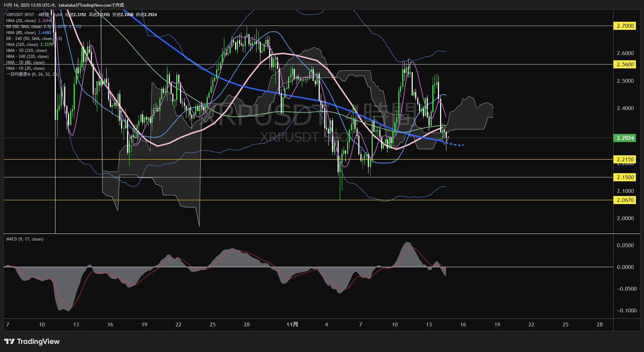Viewport: 644px width, 352px height.
Task: Click the yellow 2.1500 price level label
Action: 625,177
